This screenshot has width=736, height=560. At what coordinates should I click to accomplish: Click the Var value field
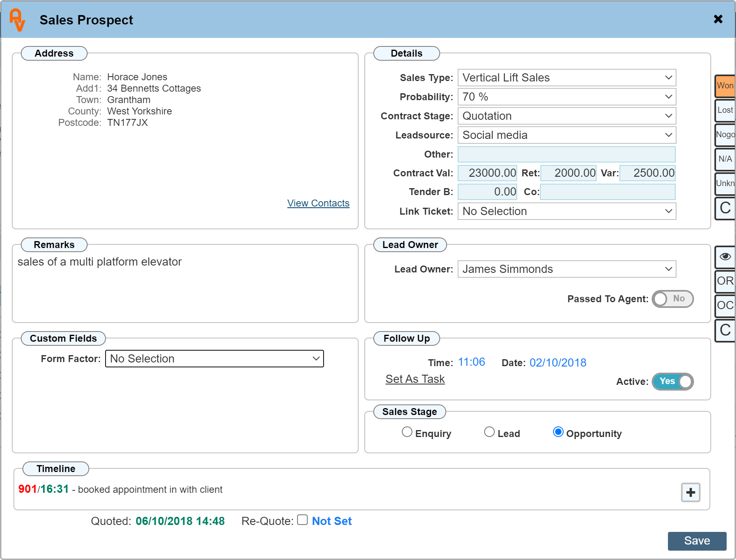coord(648,173)
